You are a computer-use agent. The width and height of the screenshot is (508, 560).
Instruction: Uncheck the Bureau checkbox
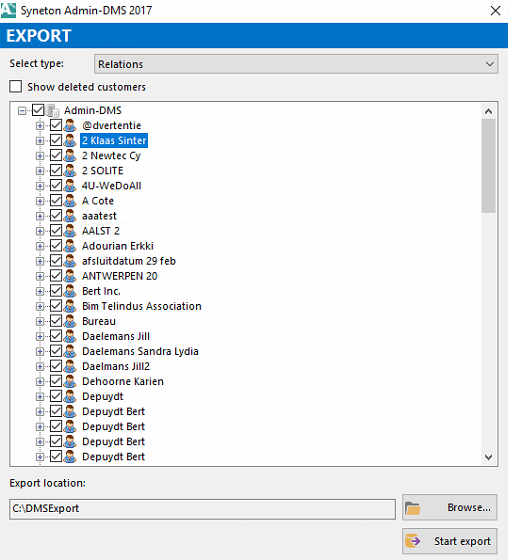pyautogui.click(x=56, y=321)
